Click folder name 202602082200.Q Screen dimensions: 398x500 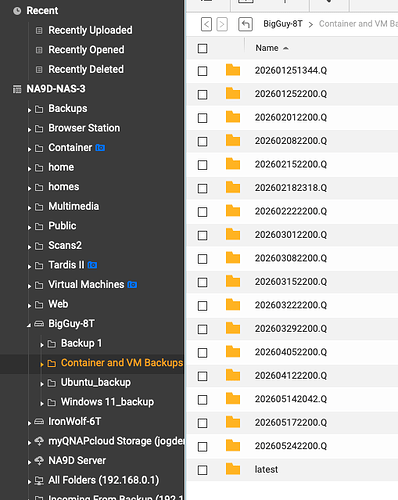[x=291, y=141]
